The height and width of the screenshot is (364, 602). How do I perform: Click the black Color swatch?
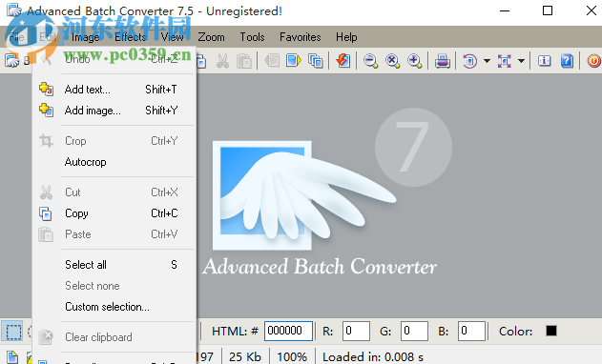[x=551, y=331]
